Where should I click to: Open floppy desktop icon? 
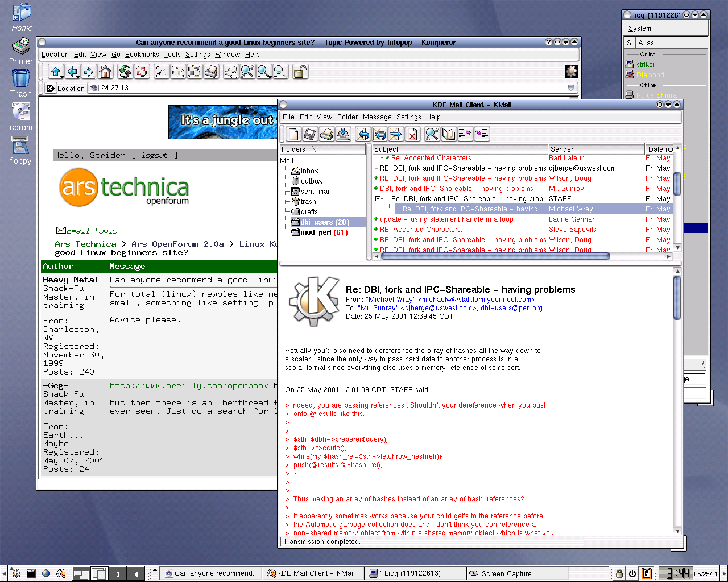[20, 150]
